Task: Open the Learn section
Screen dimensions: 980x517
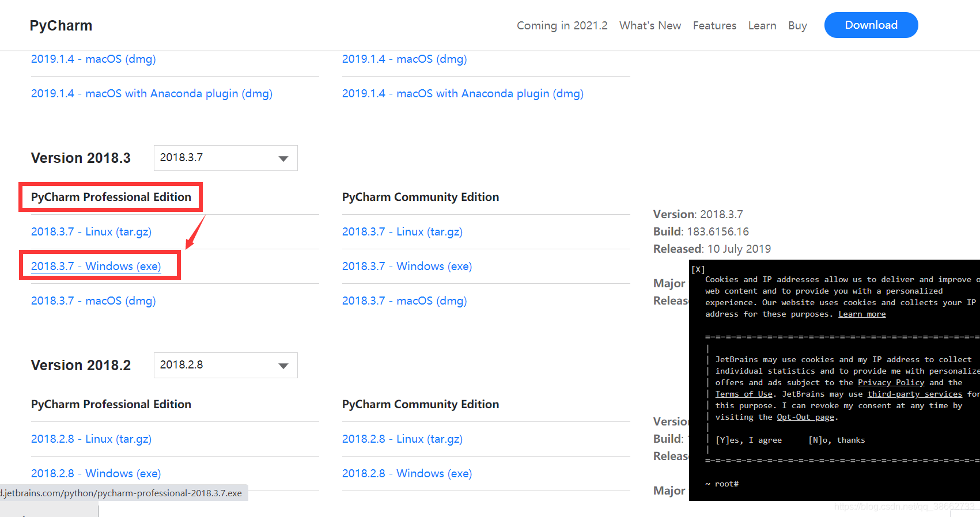Action: point(762,25)
